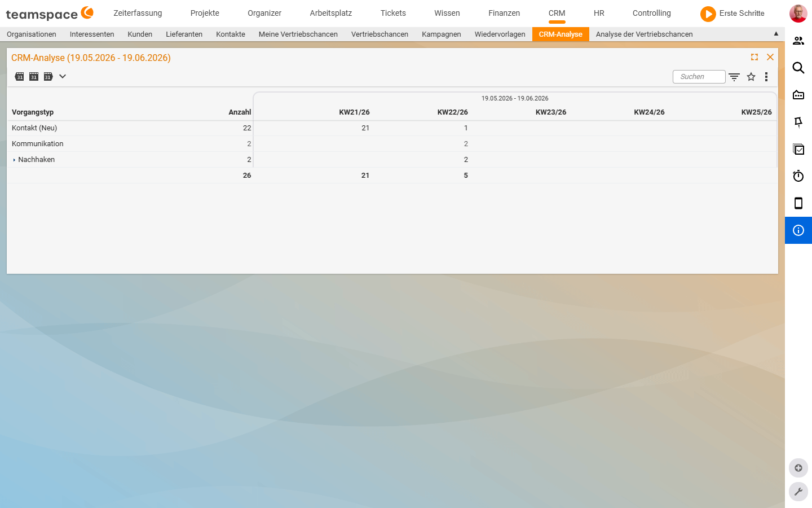Image resolution: width=812 pixels, height=508 pixels.
Task: Switch to Lieferanten tab
Action: 184,34
